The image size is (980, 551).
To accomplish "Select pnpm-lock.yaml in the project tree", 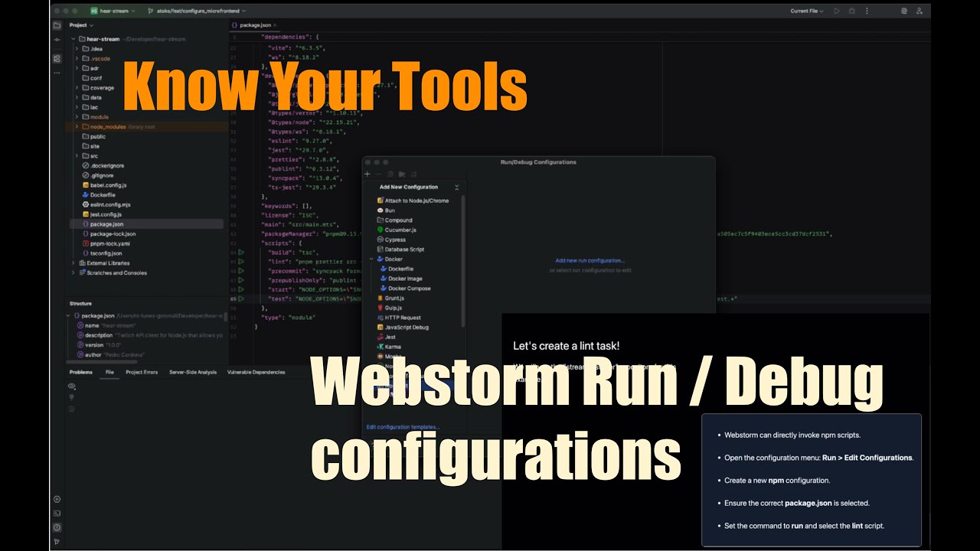I will point(106,243).
